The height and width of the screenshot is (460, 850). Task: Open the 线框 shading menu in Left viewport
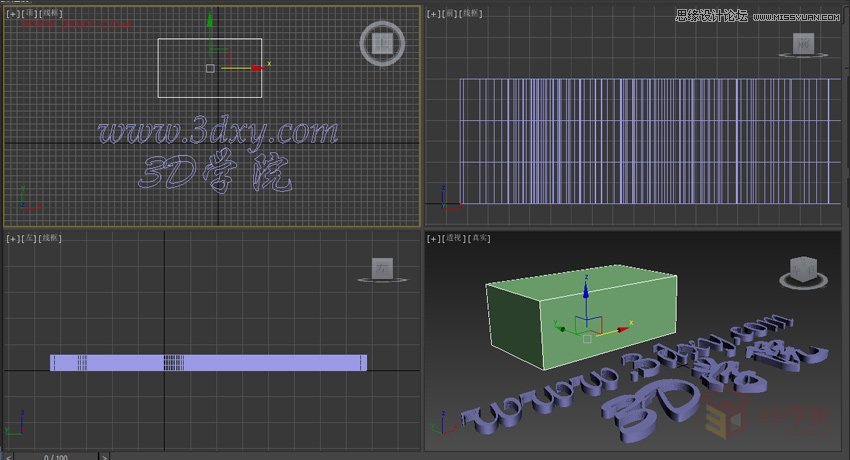(x=50, y=238)
